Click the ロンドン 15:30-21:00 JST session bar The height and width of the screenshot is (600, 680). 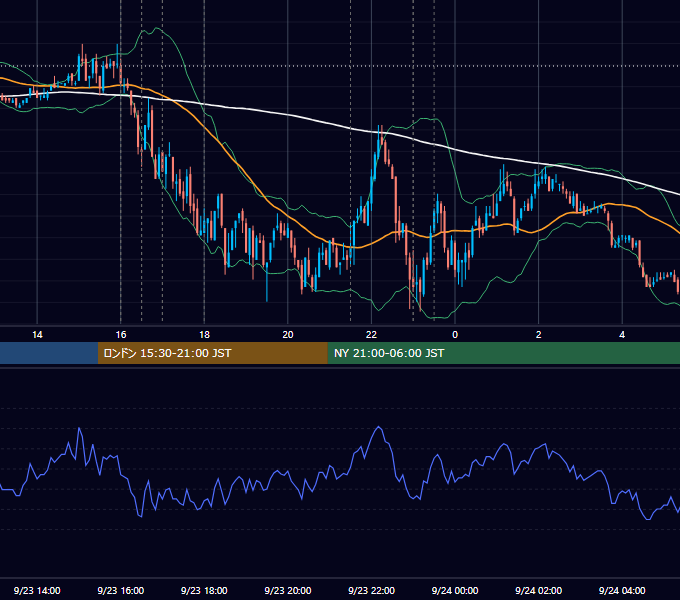pyautogui.click(x=212, y=353)
